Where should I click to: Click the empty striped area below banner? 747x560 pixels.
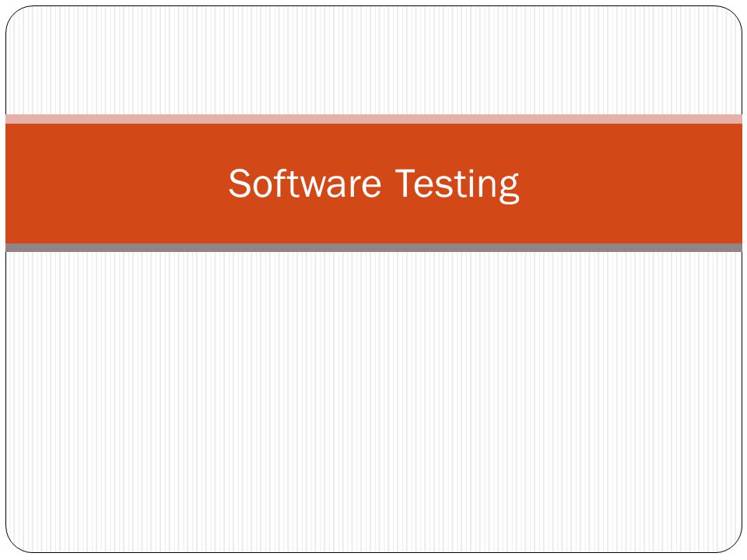pos(373,402)
